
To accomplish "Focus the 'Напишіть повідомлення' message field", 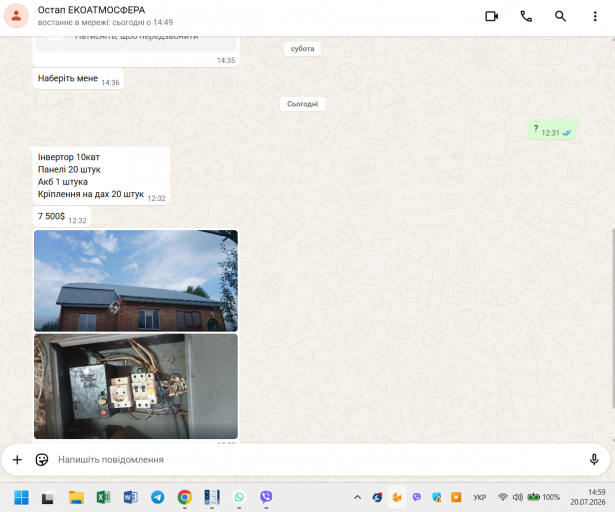I will 314,459.
